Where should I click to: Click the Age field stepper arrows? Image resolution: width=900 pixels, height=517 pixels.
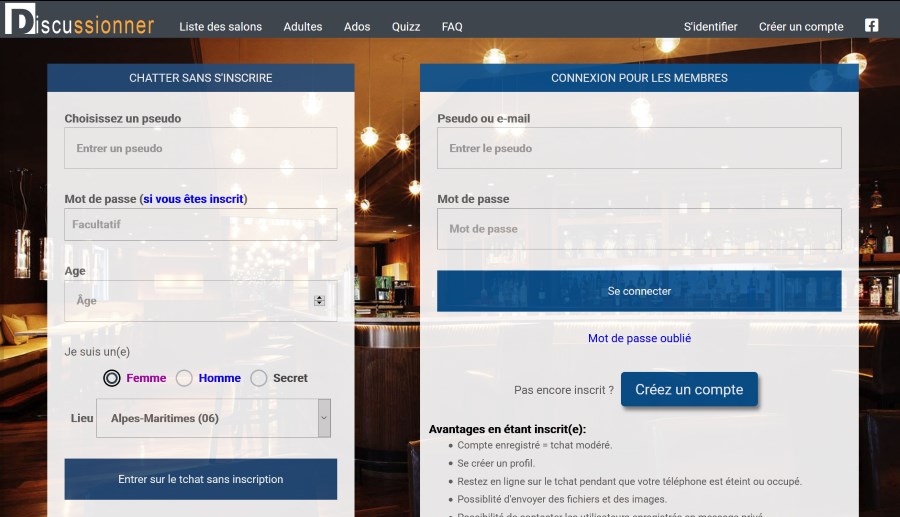[320, 301]
